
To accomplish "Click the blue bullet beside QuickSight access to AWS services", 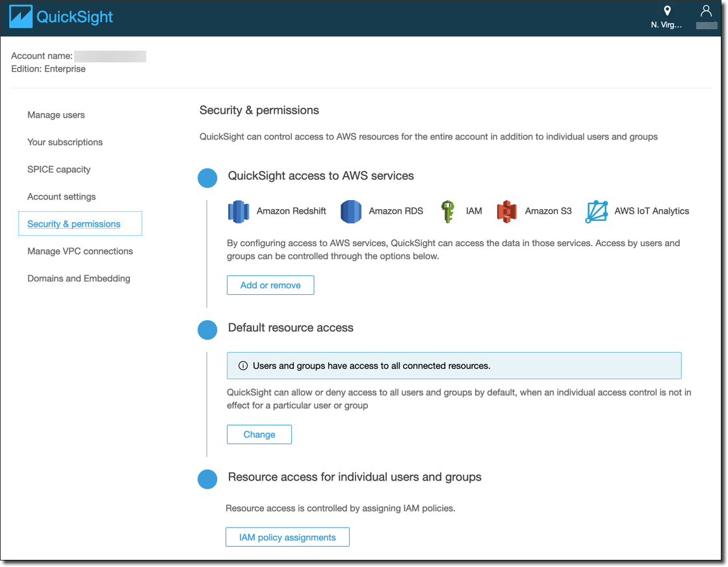I will point(207,178).
